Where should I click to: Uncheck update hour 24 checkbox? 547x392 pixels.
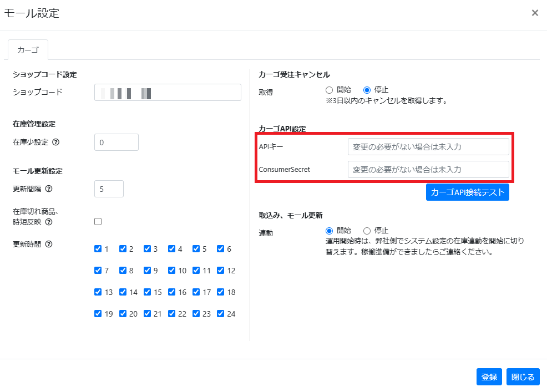pyautogui.click(x=220, y=313)
